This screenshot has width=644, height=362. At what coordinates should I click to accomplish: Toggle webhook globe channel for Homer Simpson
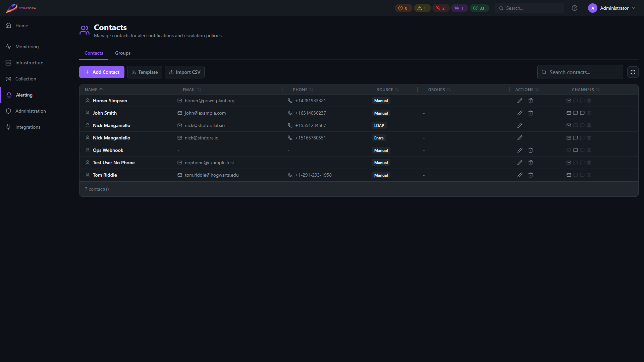pos(589,101)
